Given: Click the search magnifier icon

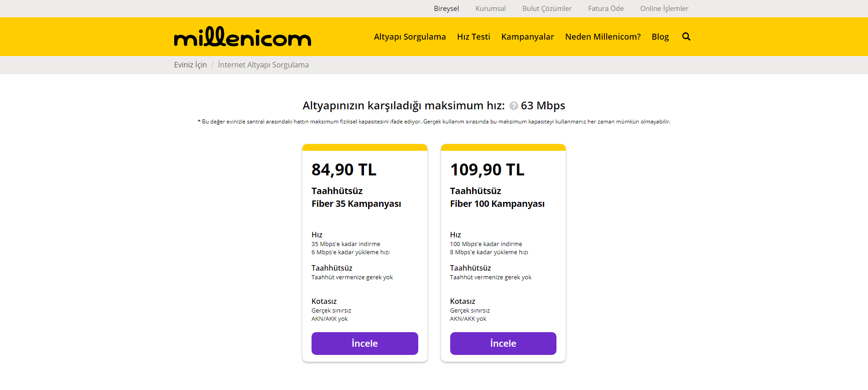Looking at the screenshot, I should click(686, 37).
